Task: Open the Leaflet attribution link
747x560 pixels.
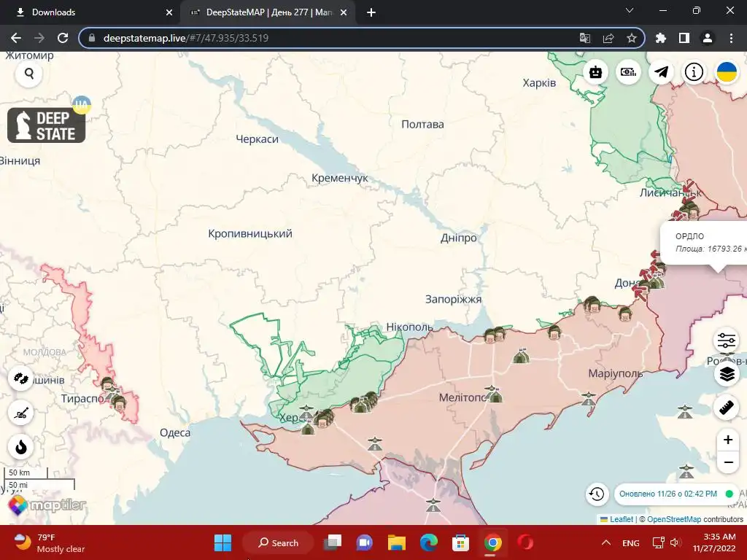Action: 622,519
